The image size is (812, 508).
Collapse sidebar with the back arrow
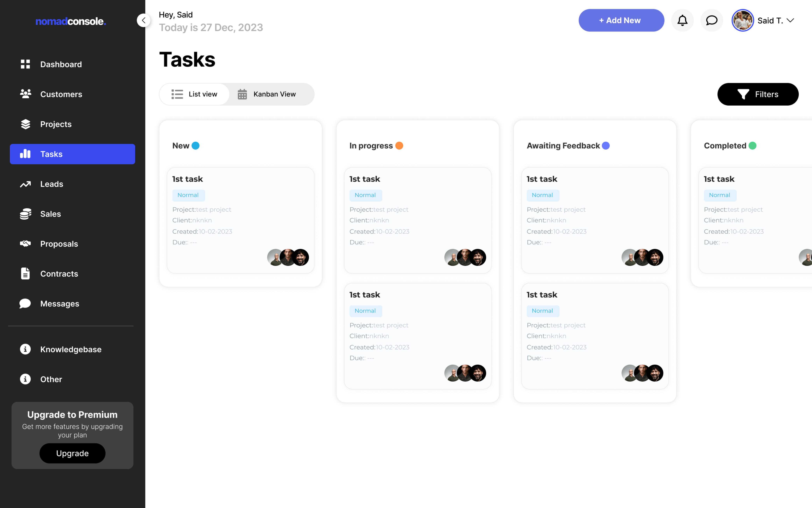point(143,20)
